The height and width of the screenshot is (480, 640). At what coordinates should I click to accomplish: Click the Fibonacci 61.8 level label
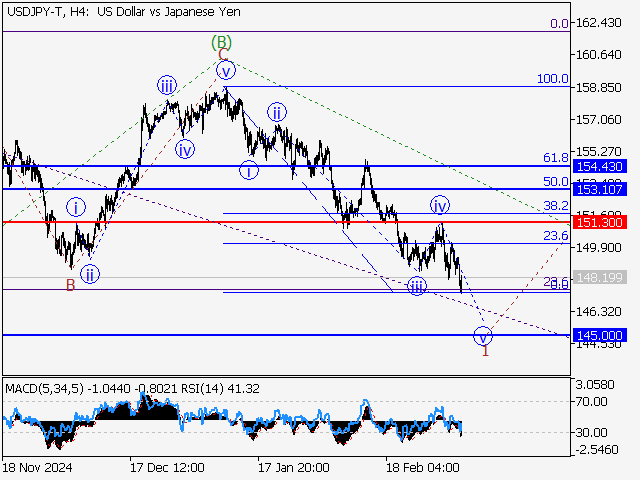pyautogui.click(x=556, y=158)
